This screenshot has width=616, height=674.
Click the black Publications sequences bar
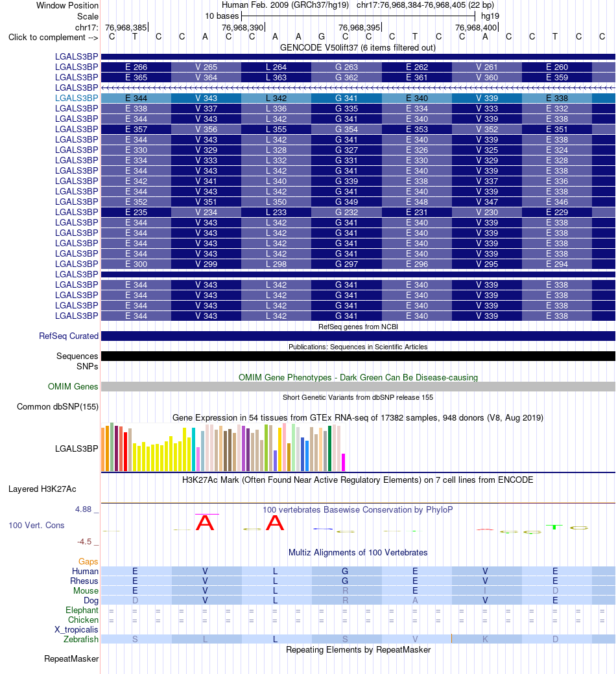pyautogui.click(x=358, y=356)
